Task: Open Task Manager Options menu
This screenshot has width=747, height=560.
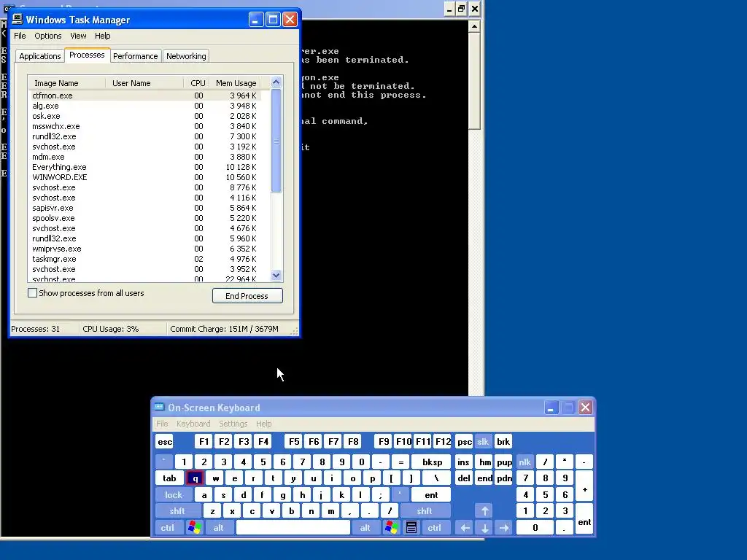Action: 47,36
